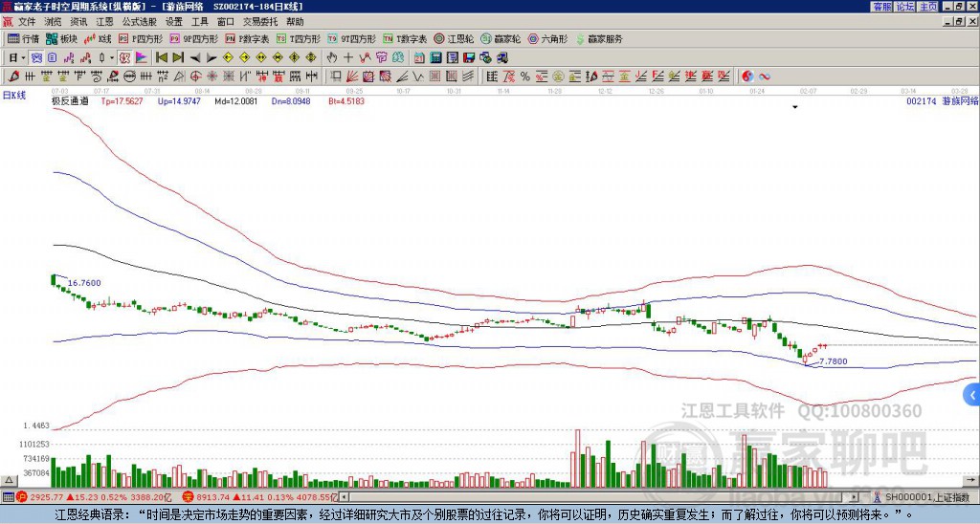Click the Md=12.0081 value
This screenshot has width=980, height=524.
(x=235, y=100)
